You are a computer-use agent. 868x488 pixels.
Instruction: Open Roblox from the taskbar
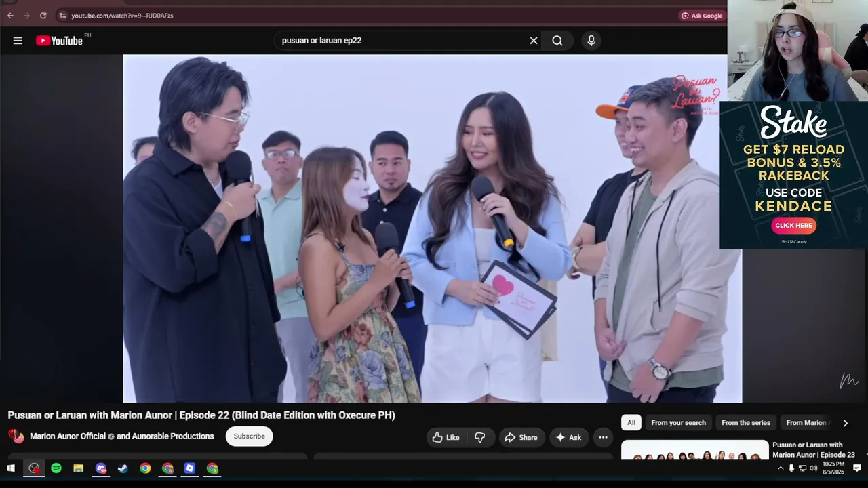(190, 468)
